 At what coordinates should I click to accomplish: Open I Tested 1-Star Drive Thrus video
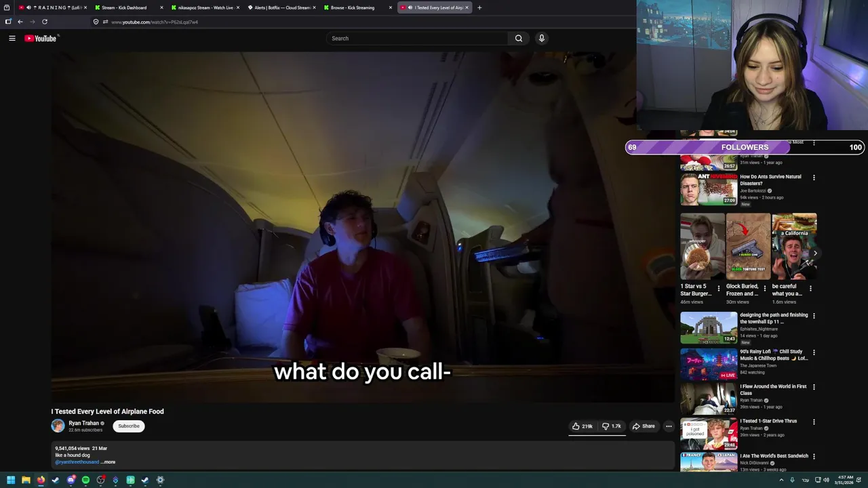(x=709, y=434)
